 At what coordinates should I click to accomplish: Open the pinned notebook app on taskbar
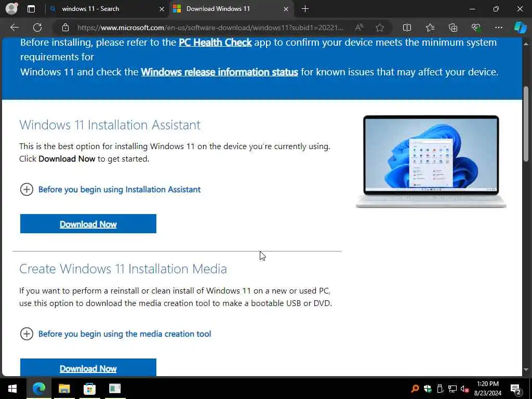[x=115, y=388]
